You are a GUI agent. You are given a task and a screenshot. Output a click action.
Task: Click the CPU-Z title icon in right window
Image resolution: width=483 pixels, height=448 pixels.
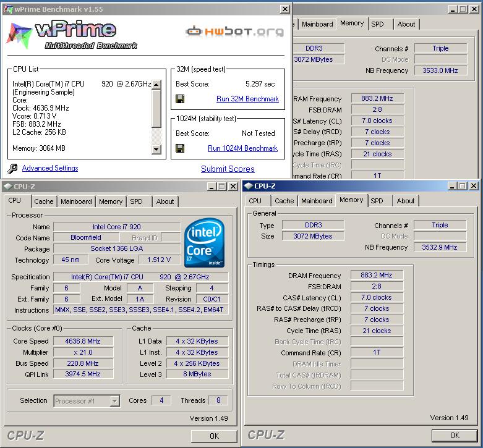click(x=248, y=186)
